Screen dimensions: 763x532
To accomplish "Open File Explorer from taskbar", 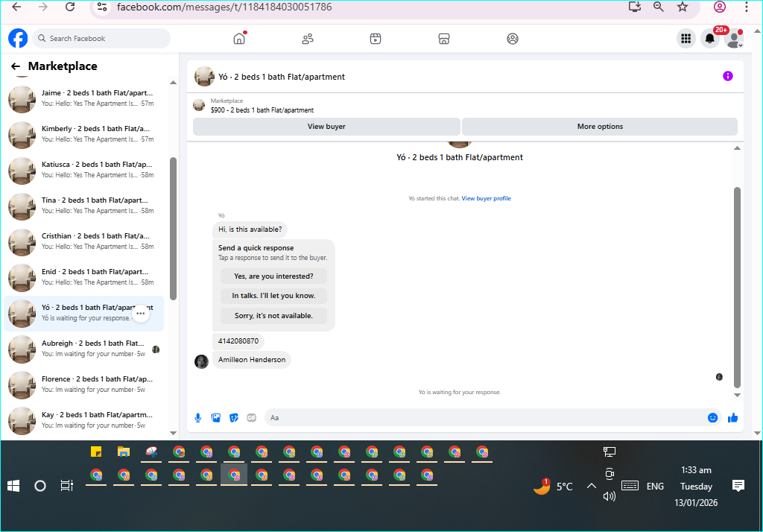I will click(124, 452).
